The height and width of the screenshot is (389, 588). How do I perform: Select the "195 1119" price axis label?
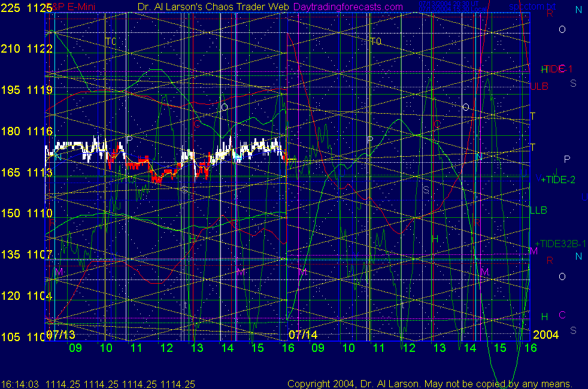coord(26,90)
